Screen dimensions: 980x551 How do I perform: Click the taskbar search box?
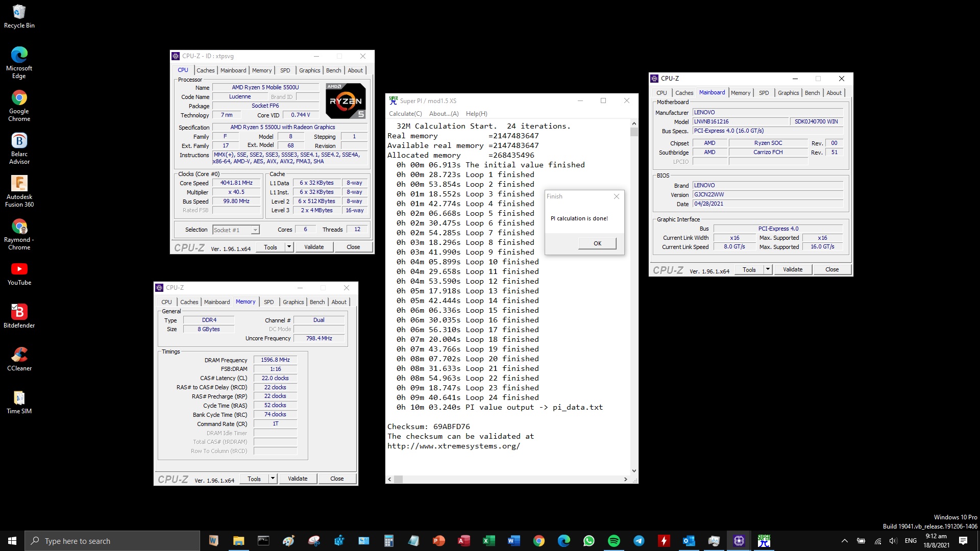point(112,541)
